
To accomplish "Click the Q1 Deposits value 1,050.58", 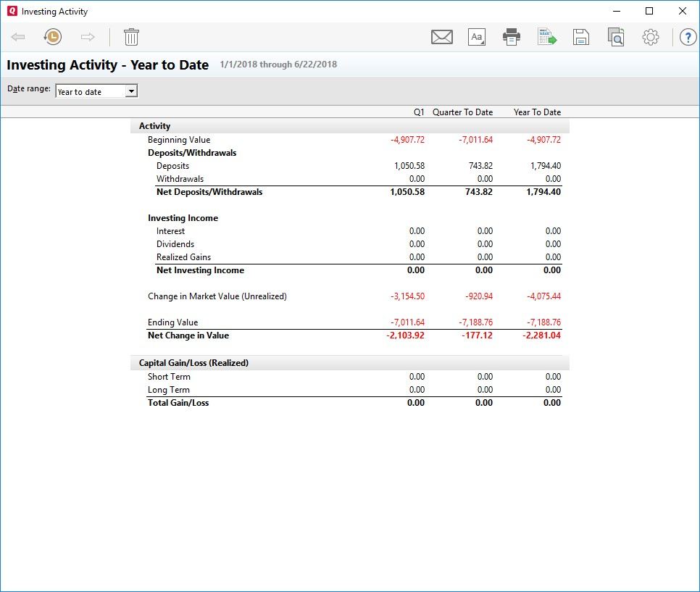I will pyautogui.click(x=409, y=166).
